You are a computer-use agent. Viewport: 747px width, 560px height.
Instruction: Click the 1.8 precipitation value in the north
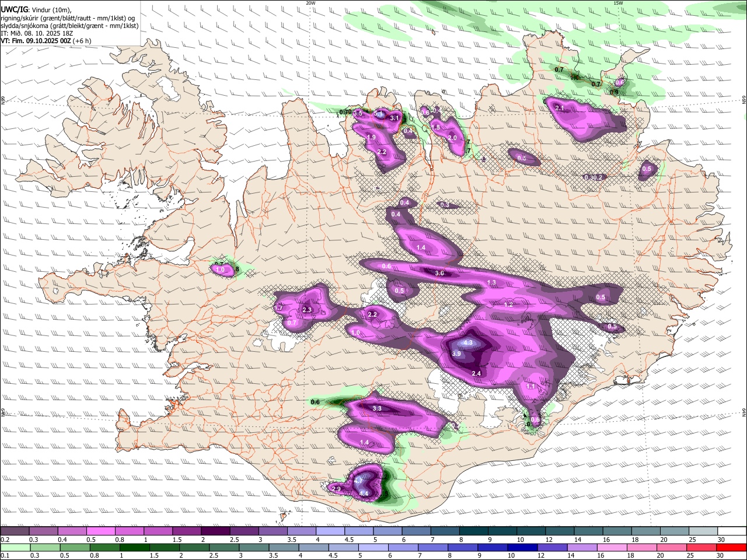[435, 127]
